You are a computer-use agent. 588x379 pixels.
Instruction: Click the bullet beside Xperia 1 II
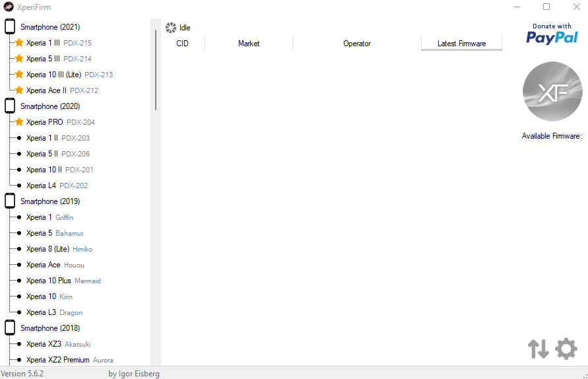pos(19,138)
